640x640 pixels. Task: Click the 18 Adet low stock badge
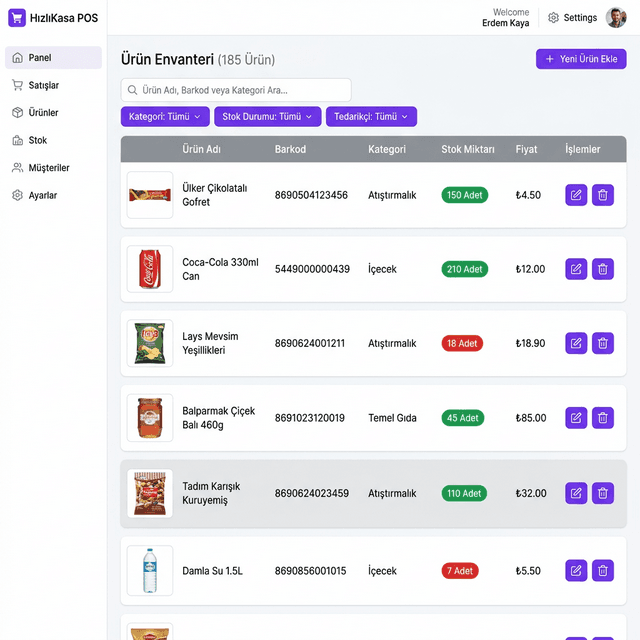pos(462,343)
